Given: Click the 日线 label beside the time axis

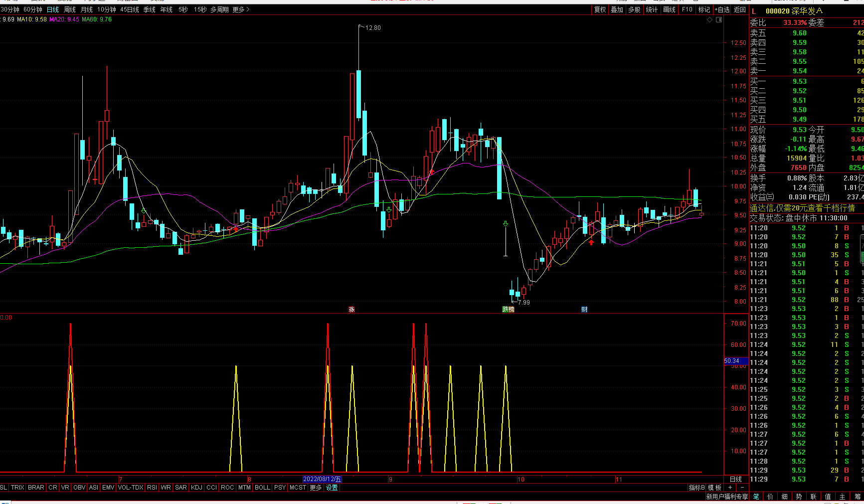Looking at the screenshot, I should [x=736, y=479].
